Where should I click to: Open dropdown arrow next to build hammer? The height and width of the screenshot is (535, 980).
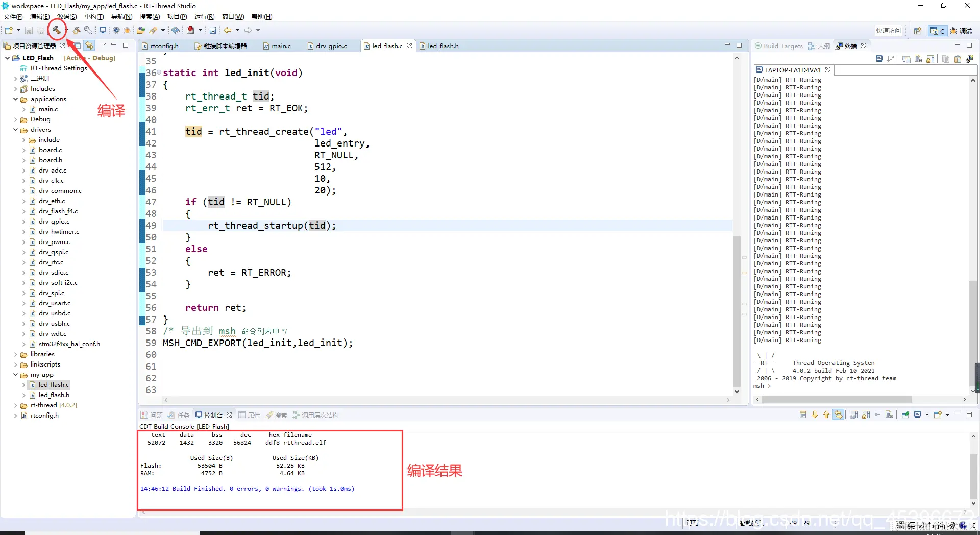(66, 30)
